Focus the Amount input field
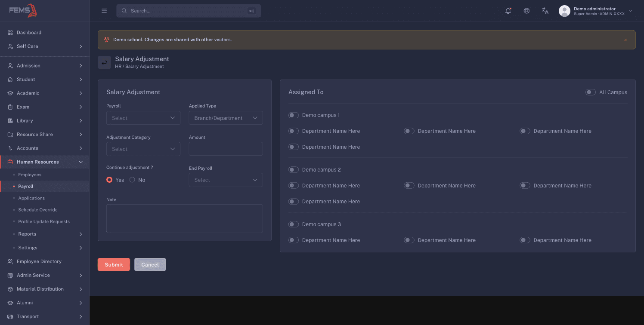644x325 pixels. point(226,149)
